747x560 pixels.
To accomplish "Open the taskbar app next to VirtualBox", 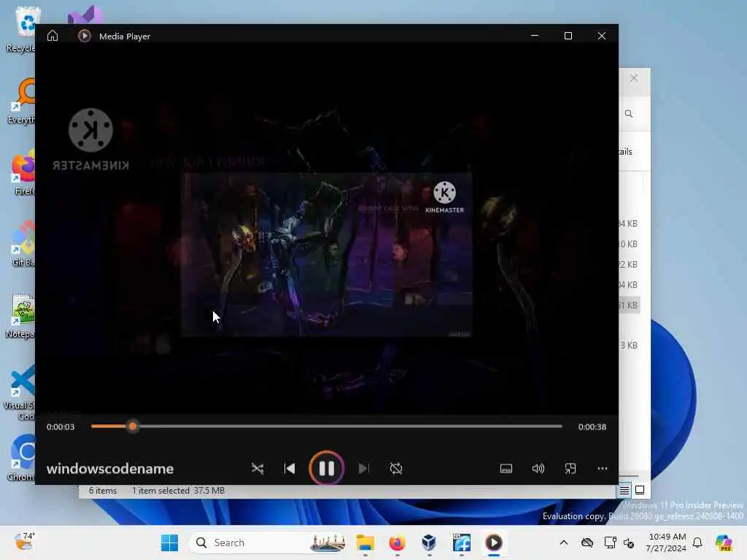I will click(461, 542).
